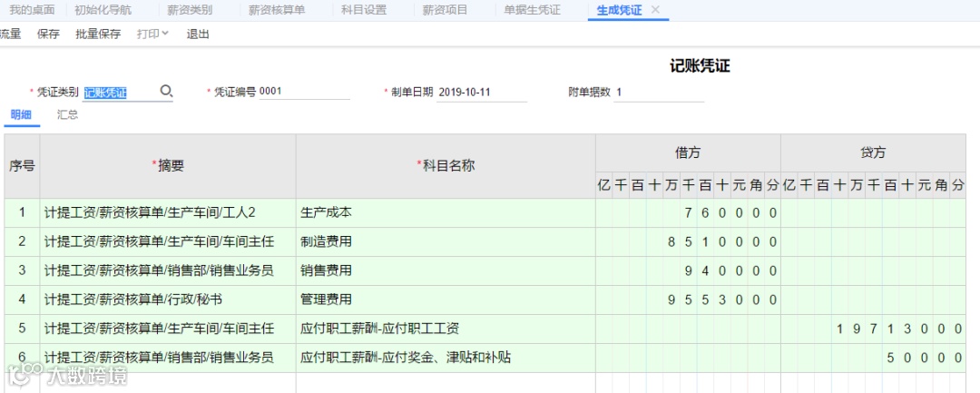The width and height of the screenshot is (980, 393).
Task: Select row 3 摘要 销售部/销售业务员
Action: pos(168,270)
